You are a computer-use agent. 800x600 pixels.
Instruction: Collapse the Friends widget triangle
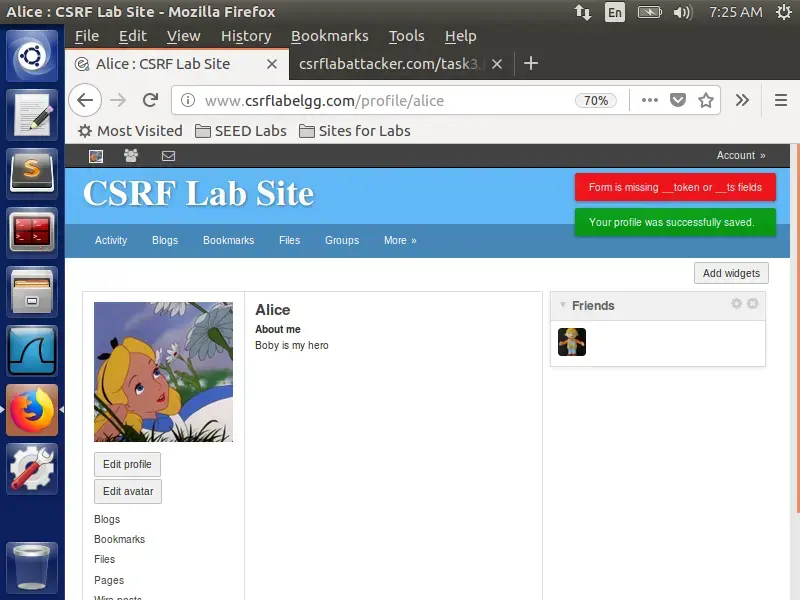pos(562,305)
